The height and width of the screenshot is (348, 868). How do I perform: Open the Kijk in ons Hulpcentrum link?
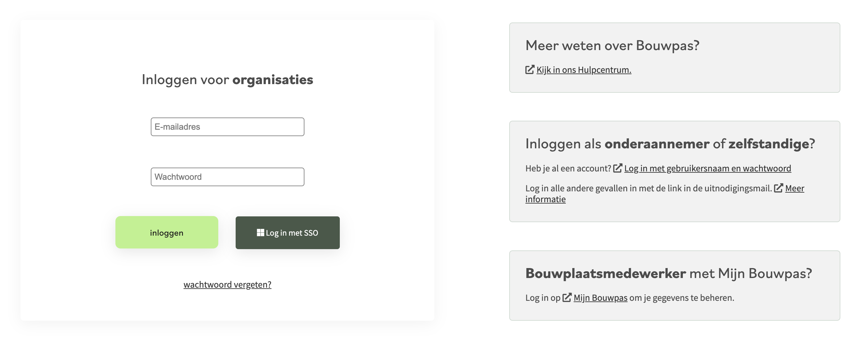click(583, 70)
